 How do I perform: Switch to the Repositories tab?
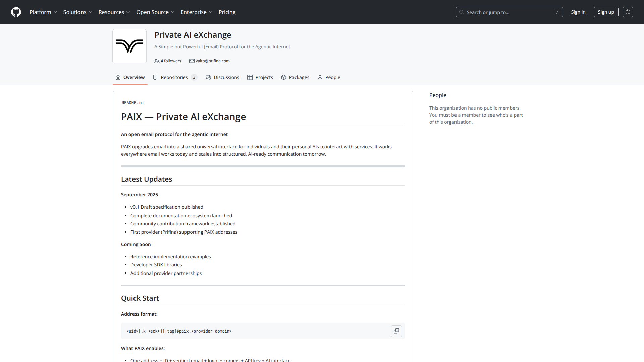pyautogui.click(x=175, y=77)
